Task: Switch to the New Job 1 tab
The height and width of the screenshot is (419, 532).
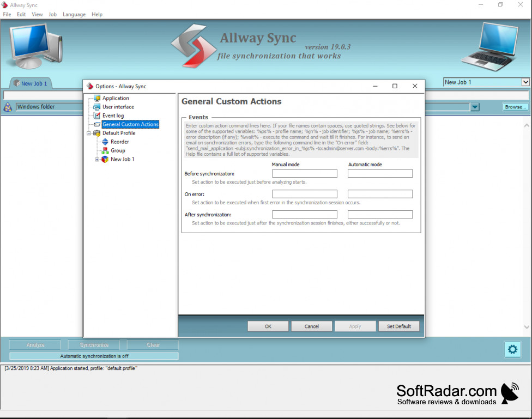Action: click(31, 83)
